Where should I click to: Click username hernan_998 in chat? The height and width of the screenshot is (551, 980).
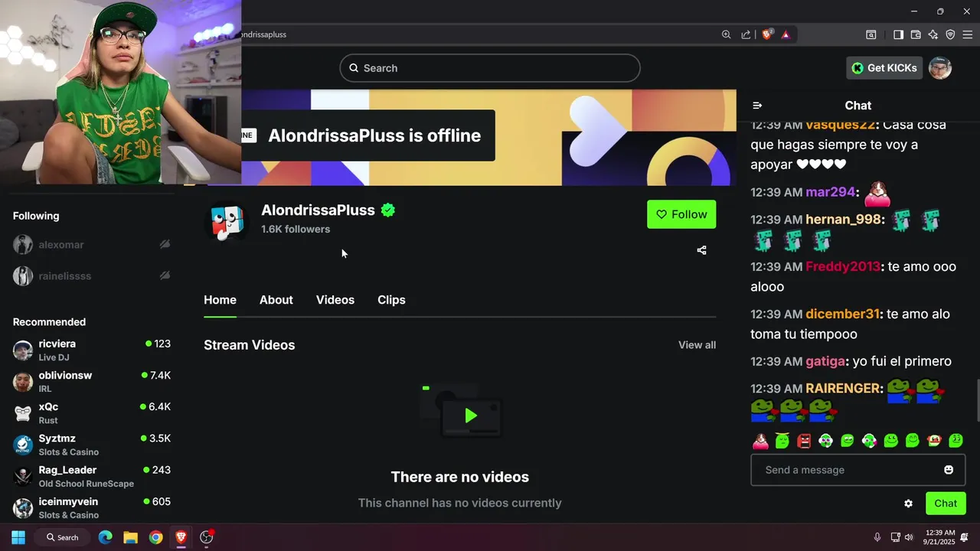843,220
